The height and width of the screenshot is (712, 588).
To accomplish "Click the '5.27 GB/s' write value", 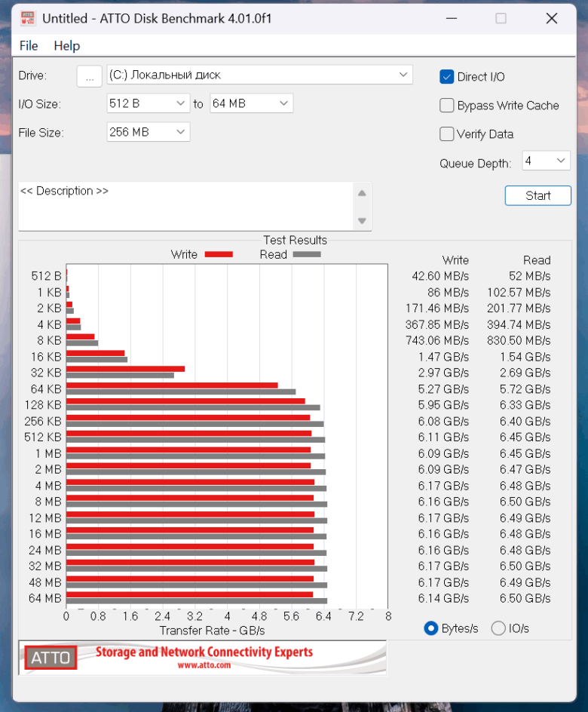I will [x=443, y=389].
